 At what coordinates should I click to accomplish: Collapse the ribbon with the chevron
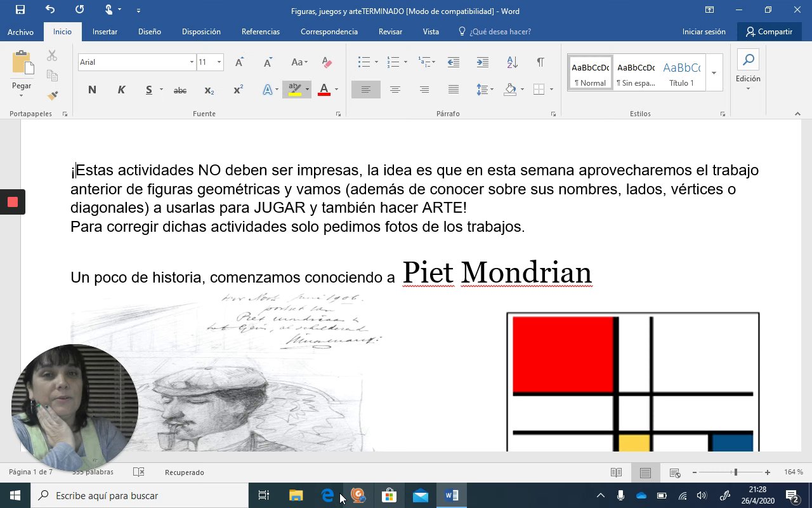[x=797, y=114]
